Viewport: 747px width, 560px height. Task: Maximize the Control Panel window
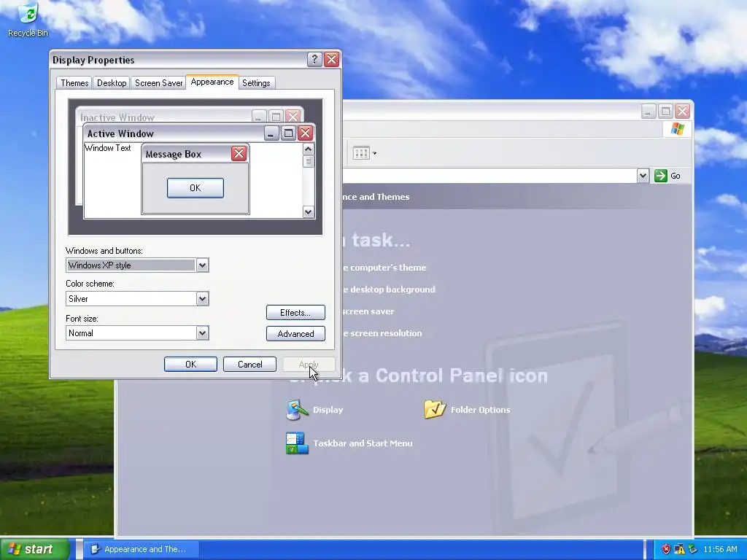coord(665,112)
